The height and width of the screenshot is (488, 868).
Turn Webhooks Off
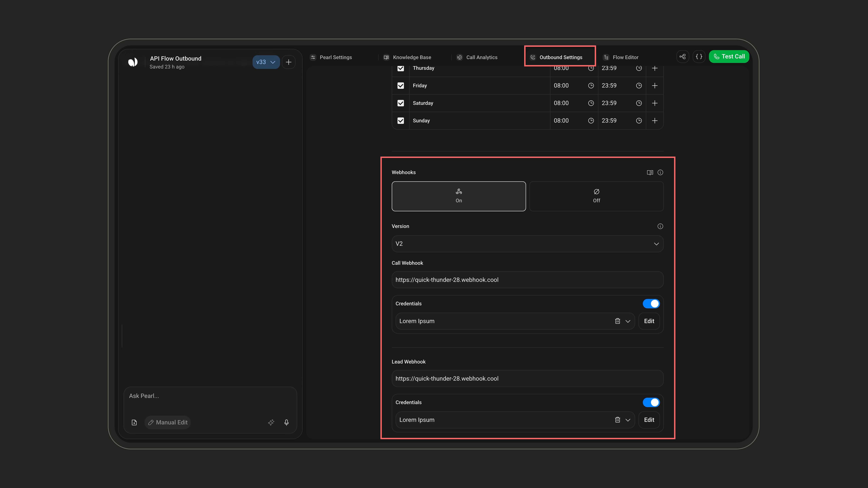596,196
